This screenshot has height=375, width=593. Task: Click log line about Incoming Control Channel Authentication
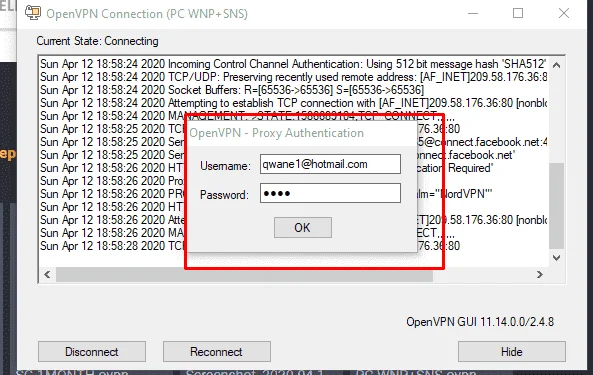(x=293, y=64)
